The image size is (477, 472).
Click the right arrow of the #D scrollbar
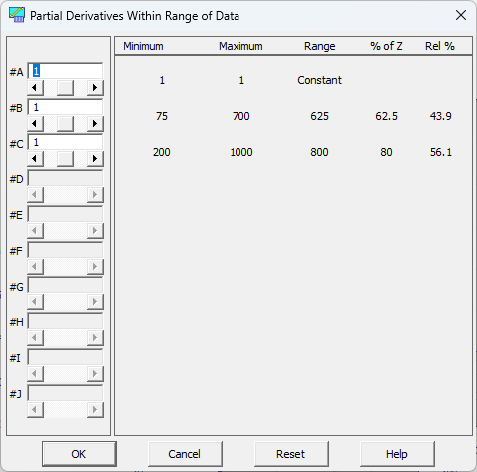pyautogui.click(x=95, y=195)
